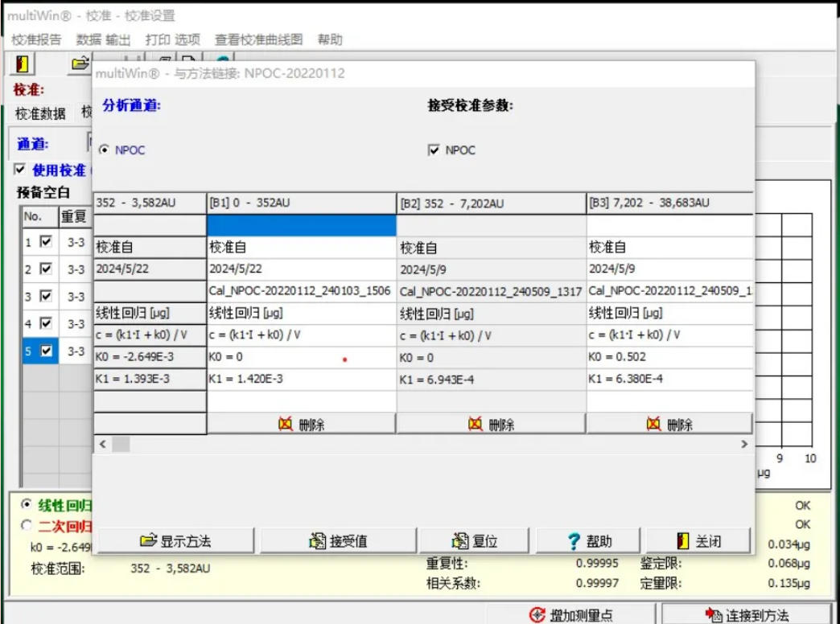Image resolution: width=840 pixels, height=624 pixels.
Task: Delete the B3 calibration range
Action: click(x=669, y=424)
